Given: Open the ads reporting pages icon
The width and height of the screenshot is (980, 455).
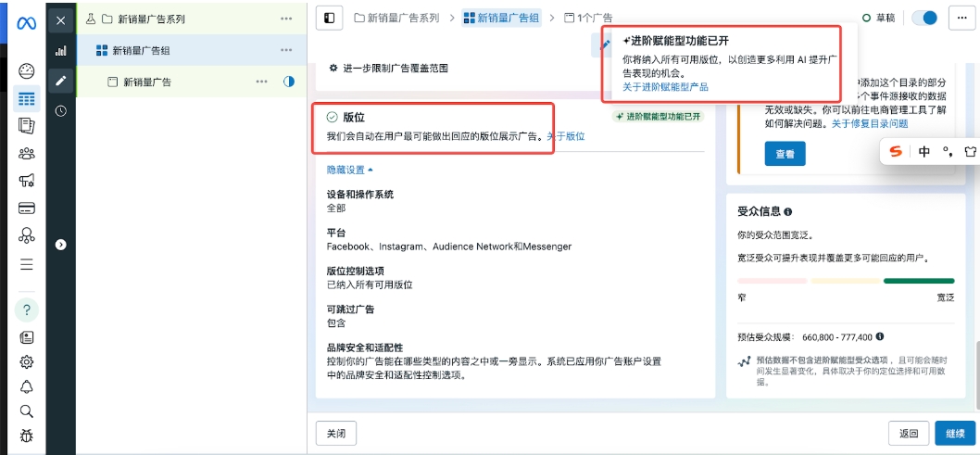Looking at the screenshot, I should 26,126.
